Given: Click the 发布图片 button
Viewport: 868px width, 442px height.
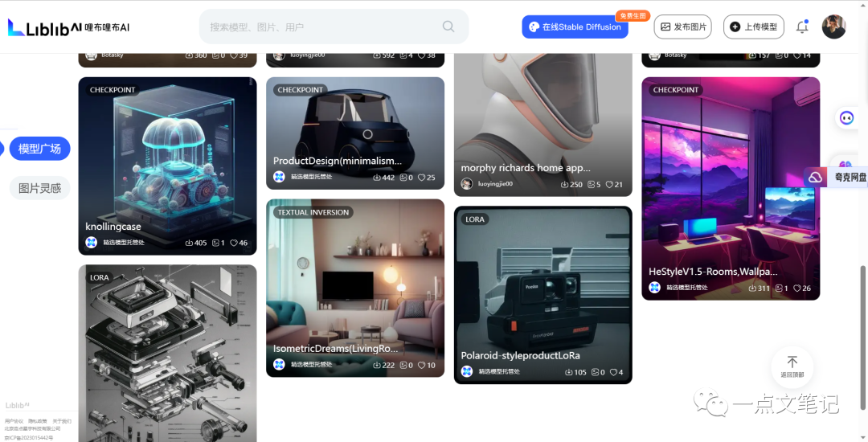Looking at the screenshot, I should coord(682,27).
